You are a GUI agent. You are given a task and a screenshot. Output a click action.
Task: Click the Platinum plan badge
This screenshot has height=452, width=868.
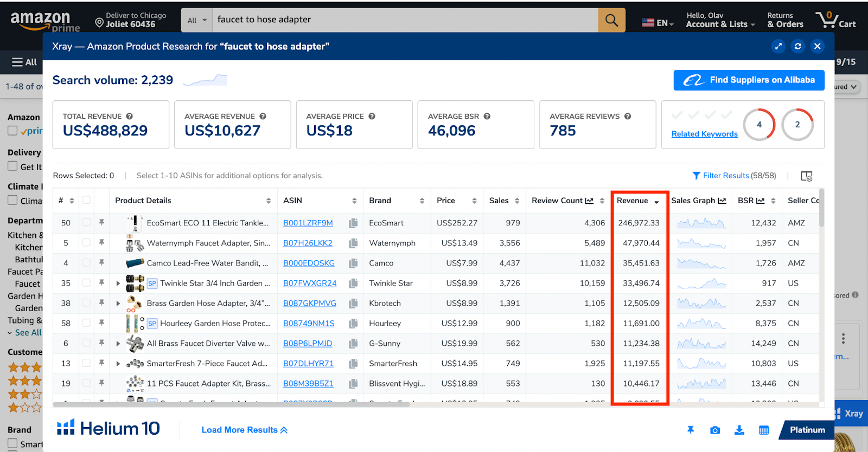807,430
